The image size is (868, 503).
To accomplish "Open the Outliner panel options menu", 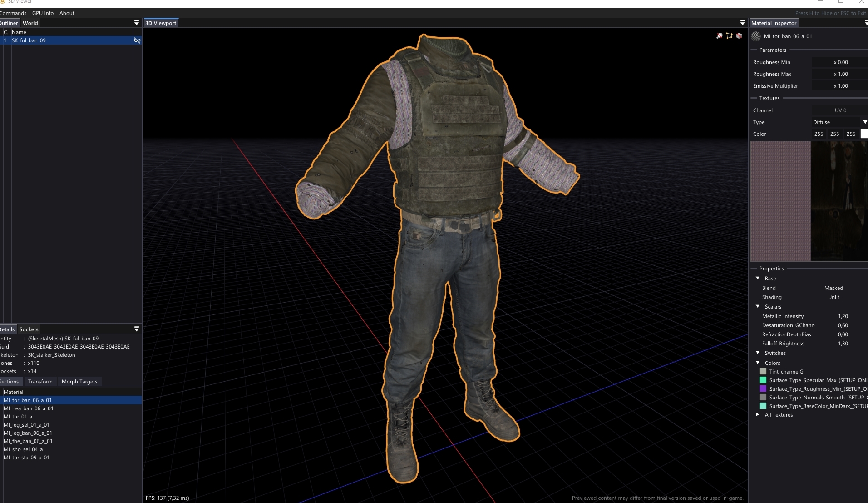I will tap(137, 23).
